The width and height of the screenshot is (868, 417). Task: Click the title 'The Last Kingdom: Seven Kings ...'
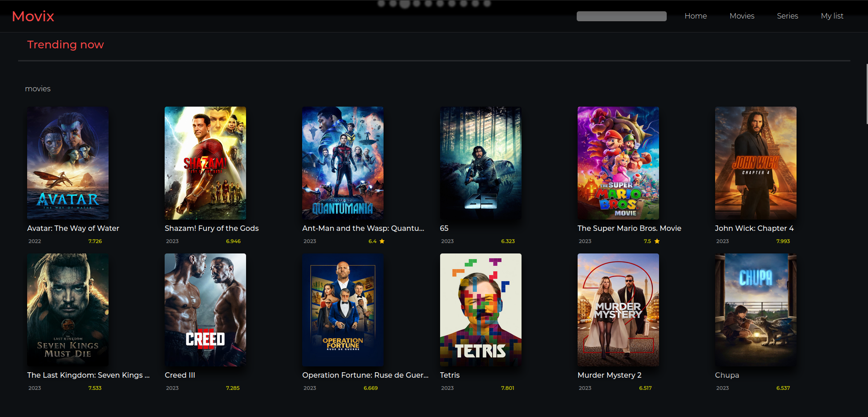pyautogui.click(x=88, y=375)
